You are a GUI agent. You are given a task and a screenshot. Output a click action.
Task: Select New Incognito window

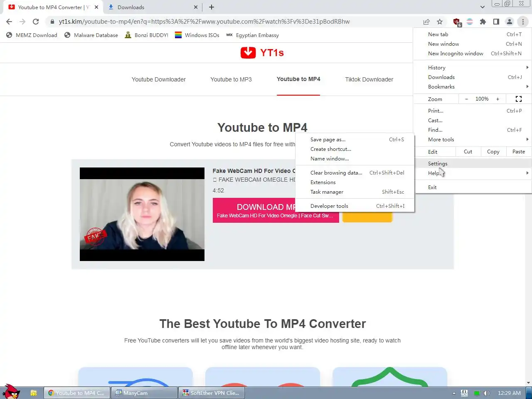[473, 54]
